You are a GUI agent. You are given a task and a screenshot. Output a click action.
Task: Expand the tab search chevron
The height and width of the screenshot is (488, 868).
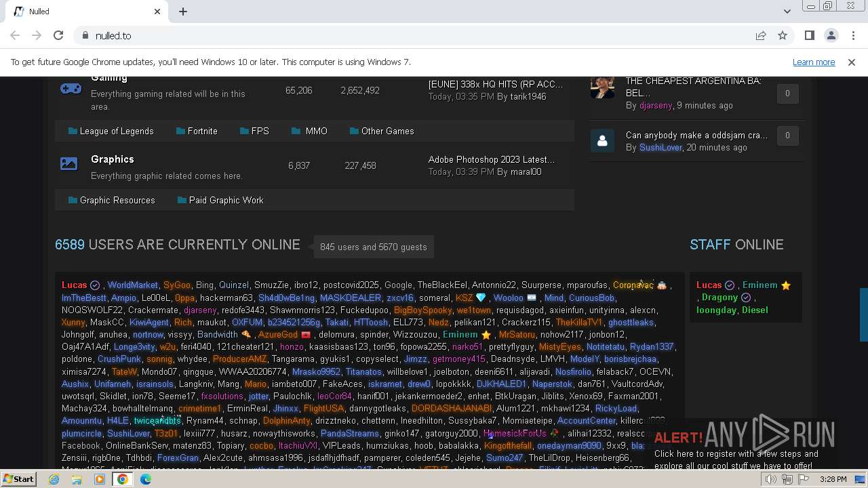(787, 12)
